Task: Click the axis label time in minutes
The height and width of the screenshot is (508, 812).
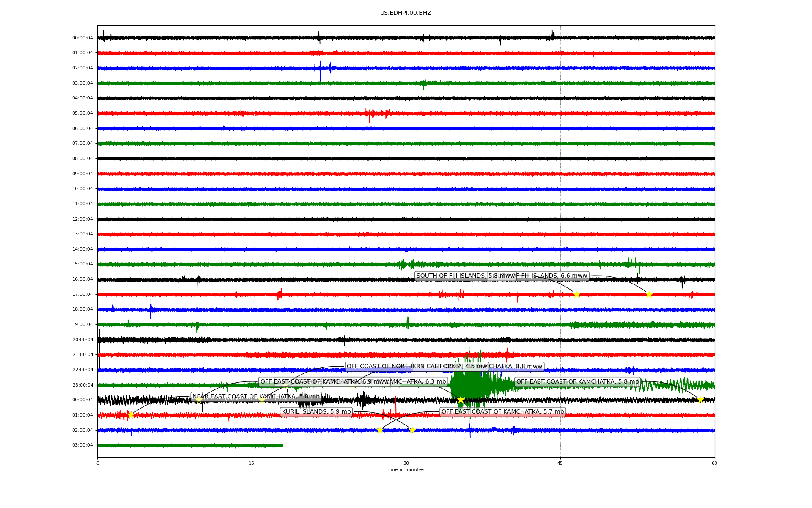Action: point(406,470)
